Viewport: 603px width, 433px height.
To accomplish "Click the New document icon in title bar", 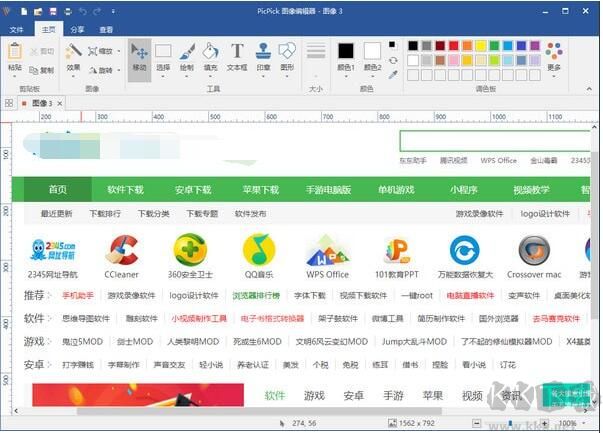I will click(x=24, y=12).
